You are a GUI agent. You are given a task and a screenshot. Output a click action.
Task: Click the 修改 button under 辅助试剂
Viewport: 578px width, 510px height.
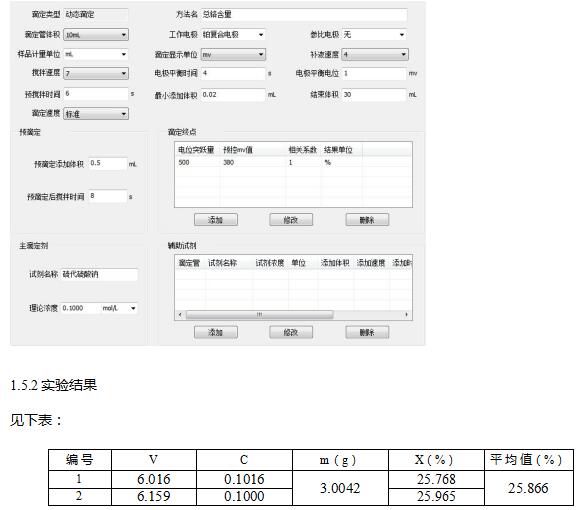(291, 332)
